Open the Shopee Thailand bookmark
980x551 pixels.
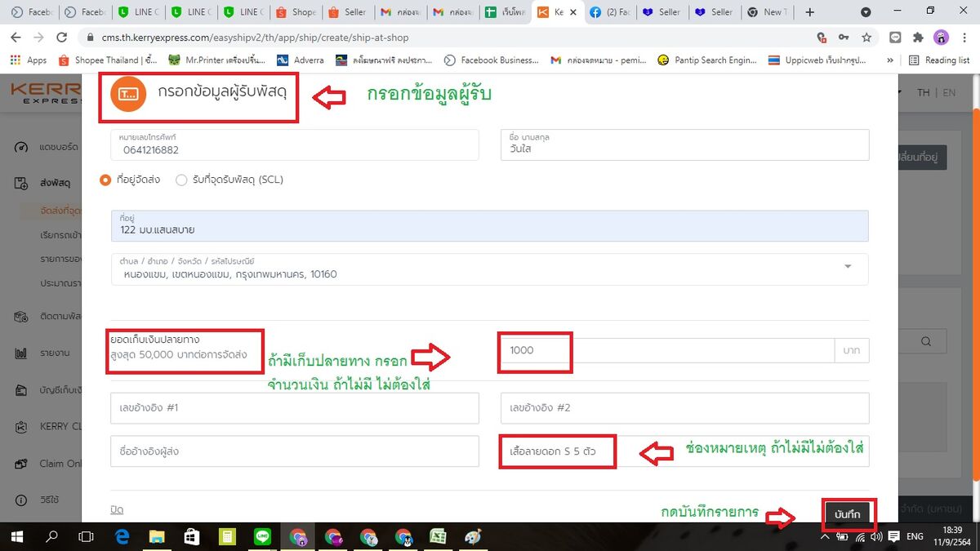pos(108,60)
